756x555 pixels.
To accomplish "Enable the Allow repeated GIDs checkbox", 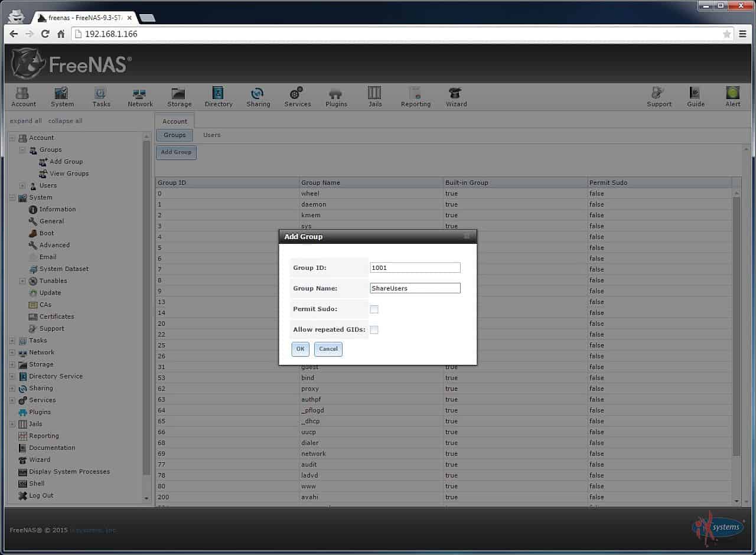I will click(x=374, y=330).
